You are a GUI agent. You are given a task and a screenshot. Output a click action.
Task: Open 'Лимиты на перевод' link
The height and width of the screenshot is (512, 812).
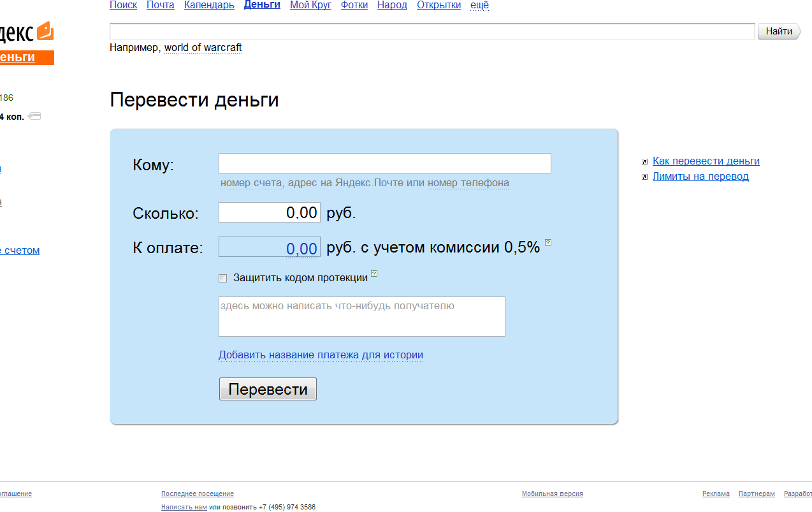point(700,177)
